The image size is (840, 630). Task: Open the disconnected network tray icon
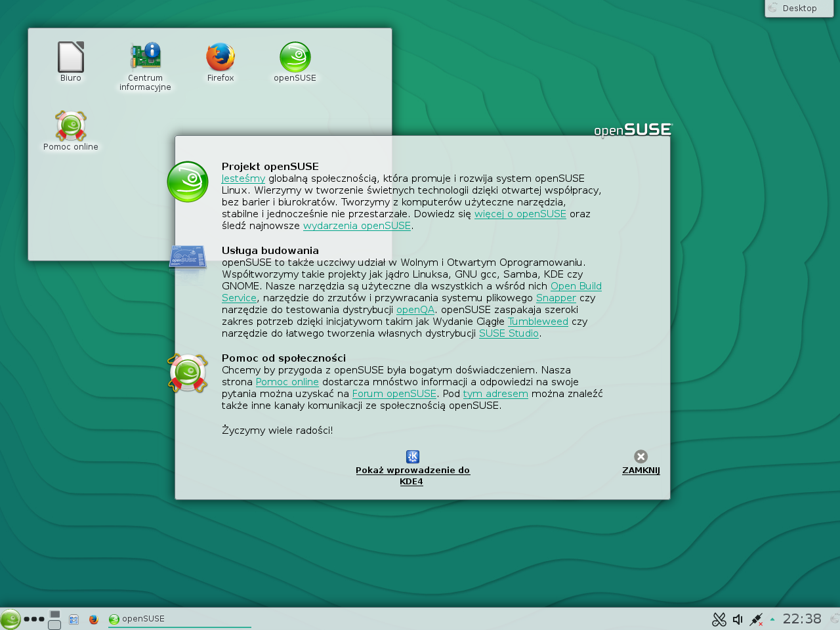(756, 619)
